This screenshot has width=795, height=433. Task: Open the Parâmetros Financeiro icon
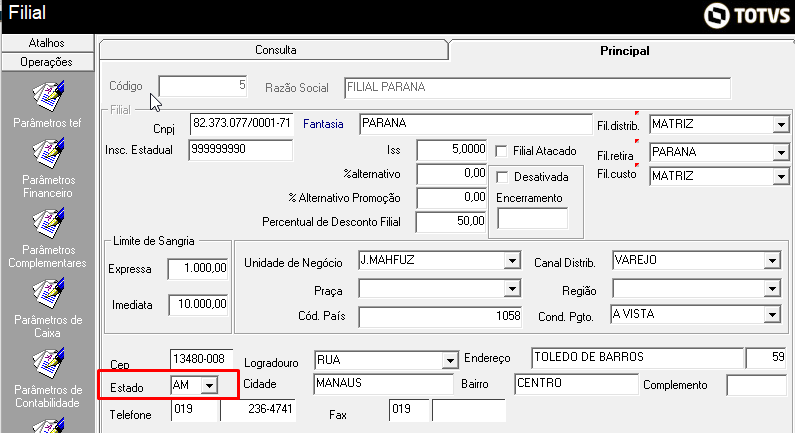click(x=48, y=154)
